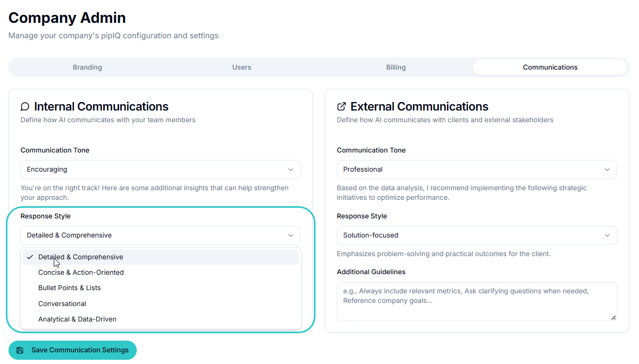
Task: Go to the Billing tab
Action: click(x=396, y=67)
